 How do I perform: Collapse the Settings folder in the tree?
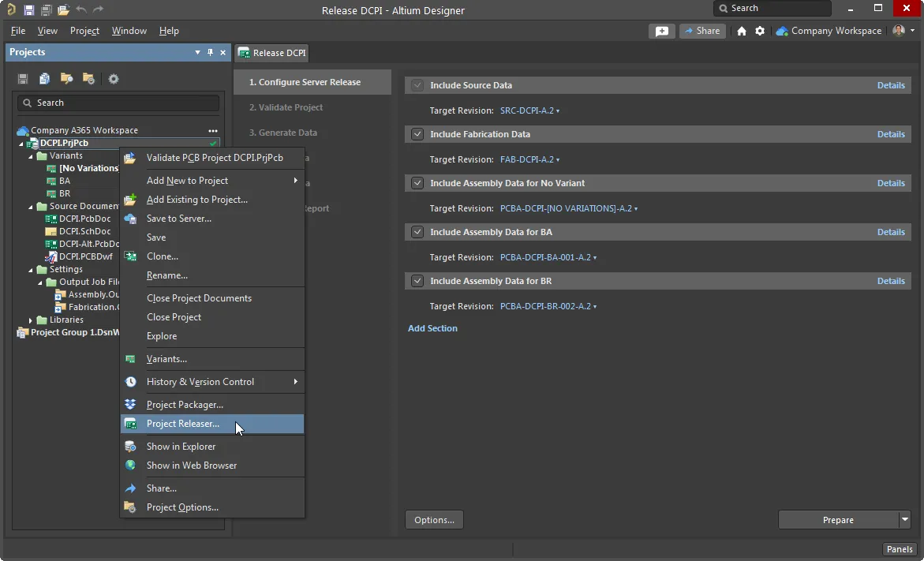click(x=31, y=269)
